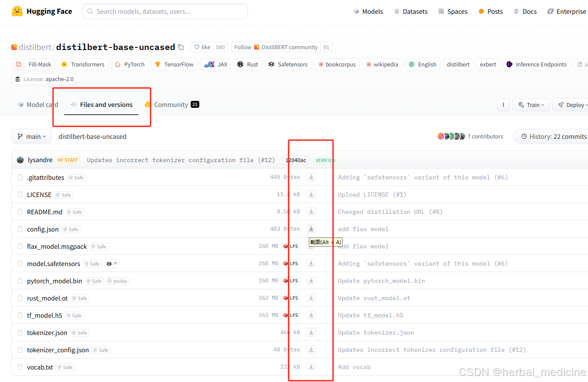Go to Models in the top navigation
The image size is (588, 382).
368,12
